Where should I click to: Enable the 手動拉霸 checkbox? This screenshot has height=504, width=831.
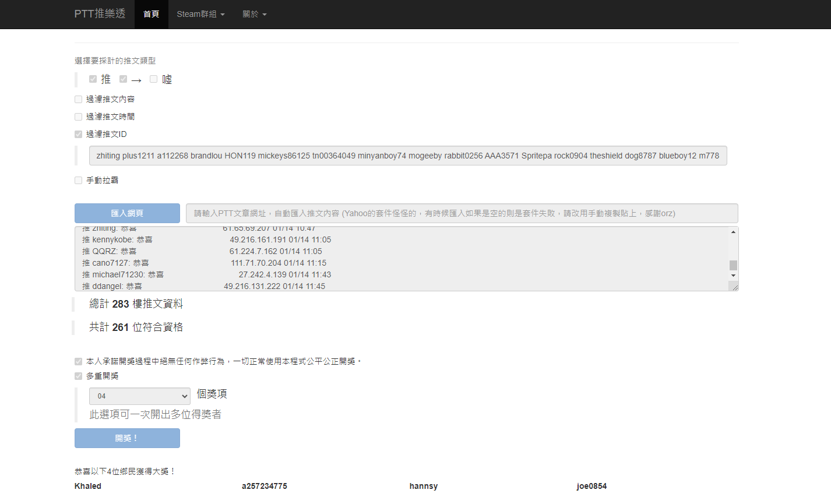point(78,181)
